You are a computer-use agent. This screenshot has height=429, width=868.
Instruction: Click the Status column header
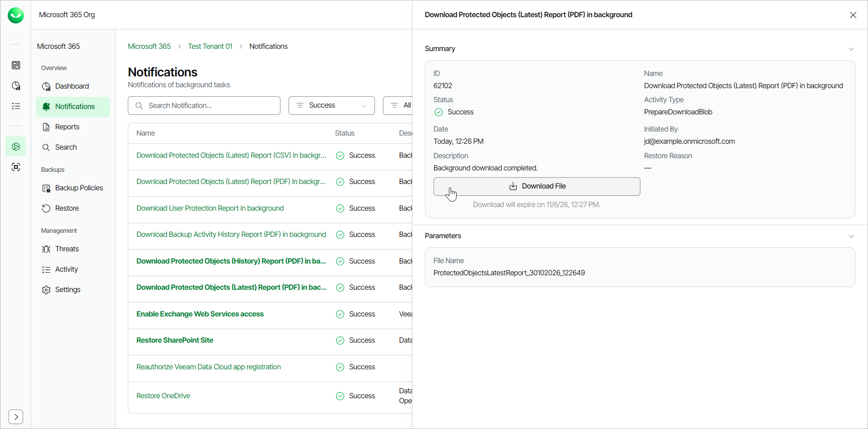pos(345,133)
